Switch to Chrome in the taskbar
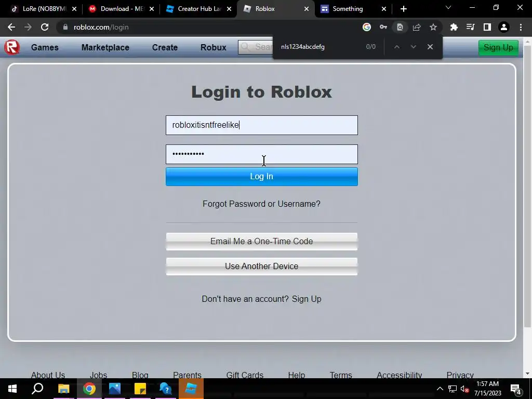Image resolution: width=532 pixels, height=399 pixels. tap(89, 389)
